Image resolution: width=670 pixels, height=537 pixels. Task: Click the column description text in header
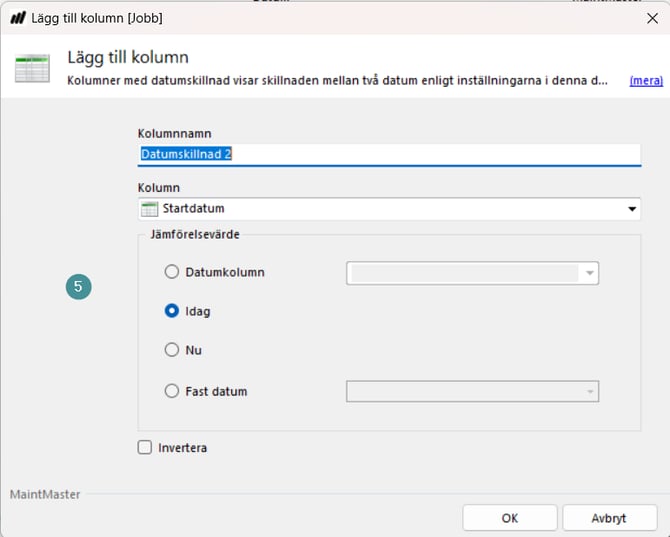(337, 81)
